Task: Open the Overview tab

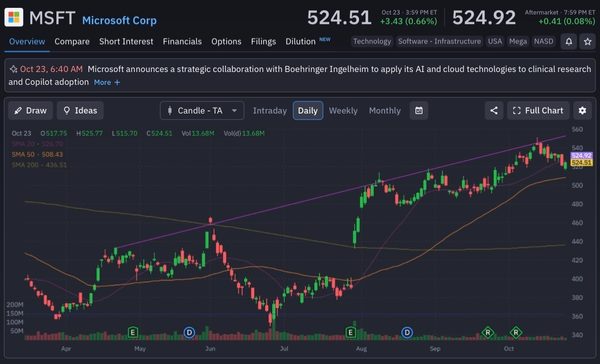Action: pyautogui.click(x=27, y=41)
